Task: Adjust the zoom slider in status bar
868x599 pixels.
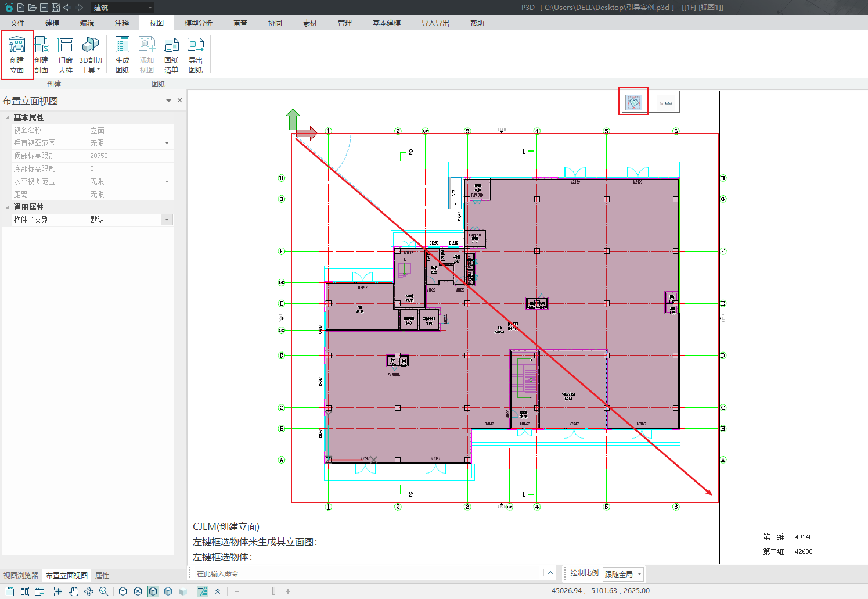Action: coord(273,591)
